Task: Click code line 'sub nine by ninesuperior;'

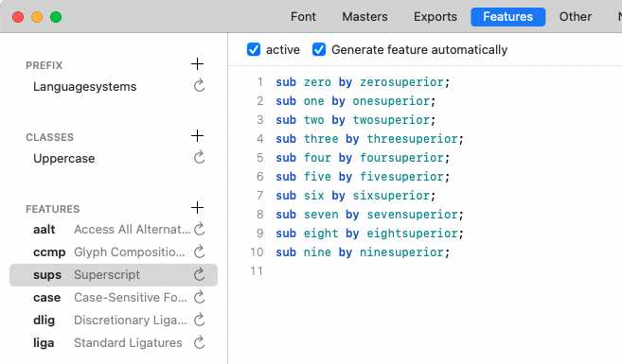Action: [363, 252]
